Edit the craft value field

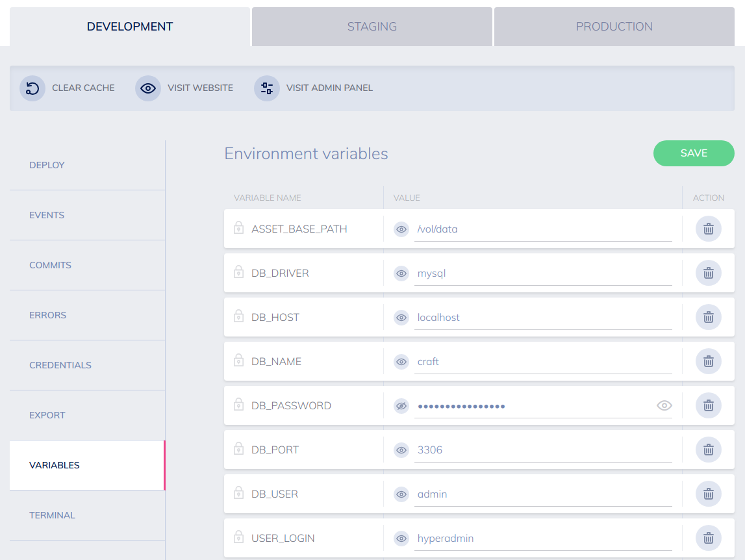[x=543, y=363]
